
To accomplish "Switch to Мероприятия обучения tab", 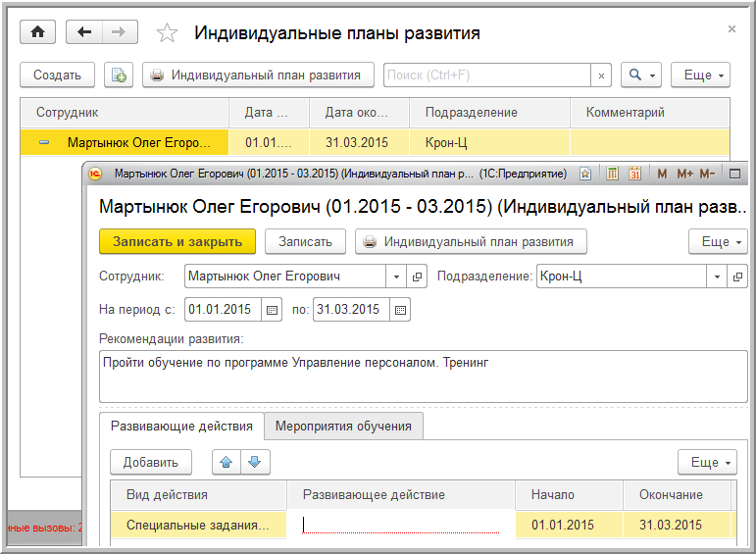I will coord(344,427).
